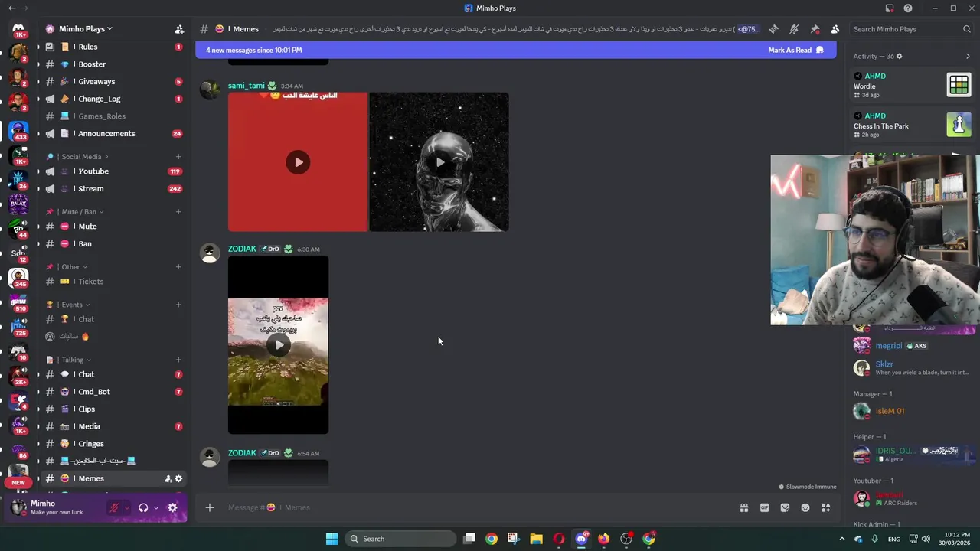Open the Discord help question mark icon
This screenshot has height=551, width=980.
(x=908, y=8)
